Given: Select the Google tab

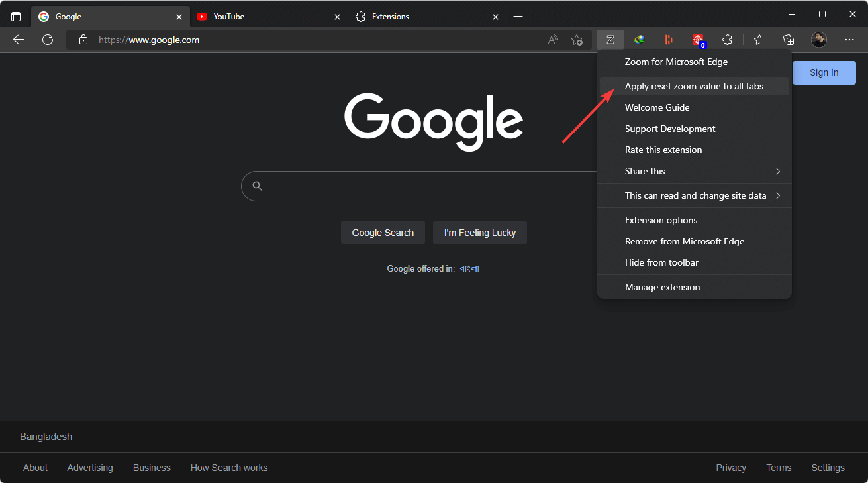Looking at the screenshot, I should pos(110,17).
